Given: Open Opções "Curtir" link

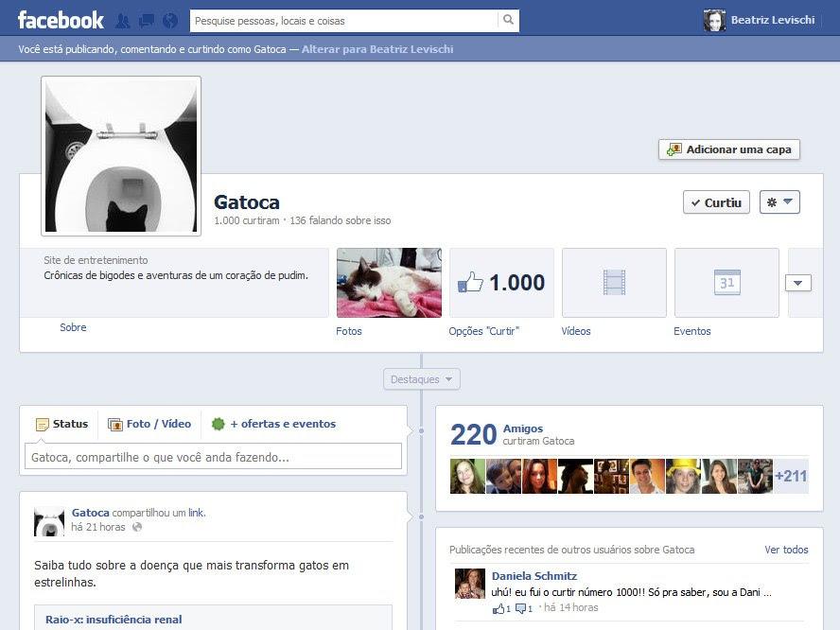Looking at the screenshot, I should coord(484,331).
